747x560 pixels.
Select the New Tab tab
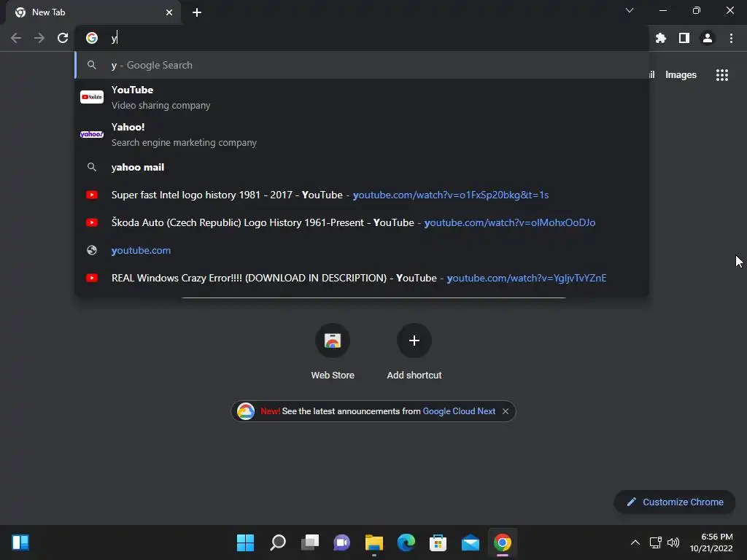(x=93, y=12)
